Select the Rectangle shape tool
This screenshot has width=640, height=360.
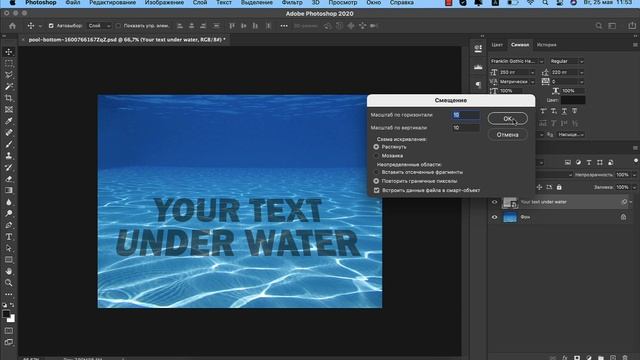pyautogui.click(x=9, y=260)
